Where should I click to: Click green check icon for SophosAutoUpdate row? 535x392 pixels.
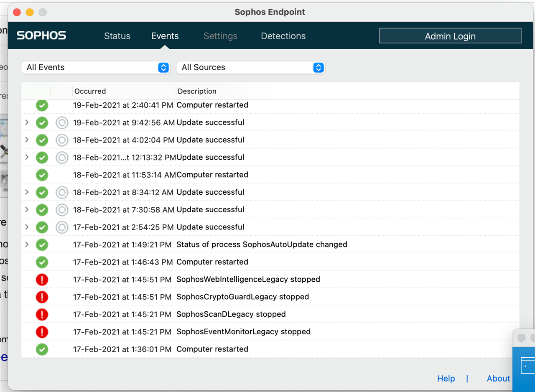coord(42,244)
